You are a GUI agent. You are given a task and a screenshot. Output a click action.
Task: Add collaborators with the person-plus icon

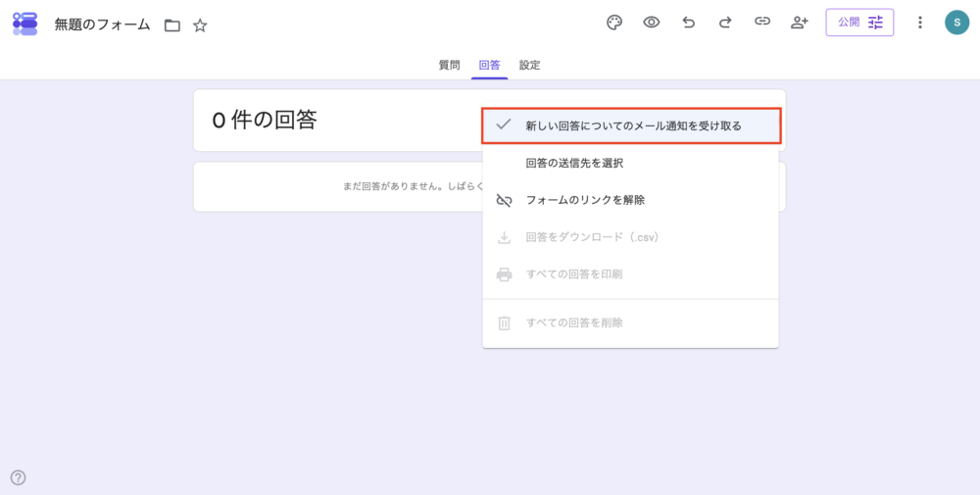(800, 23)
